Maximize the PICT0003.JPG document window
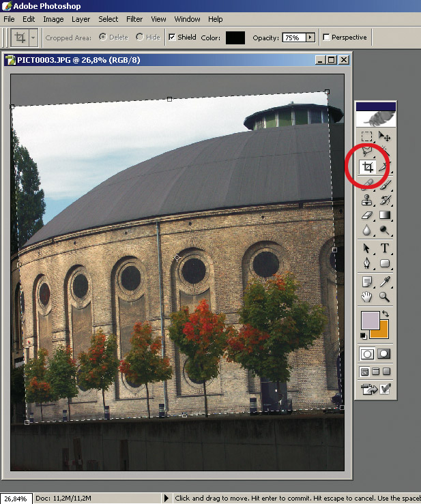Screen dimensions: 421x504 pos(332,60)
